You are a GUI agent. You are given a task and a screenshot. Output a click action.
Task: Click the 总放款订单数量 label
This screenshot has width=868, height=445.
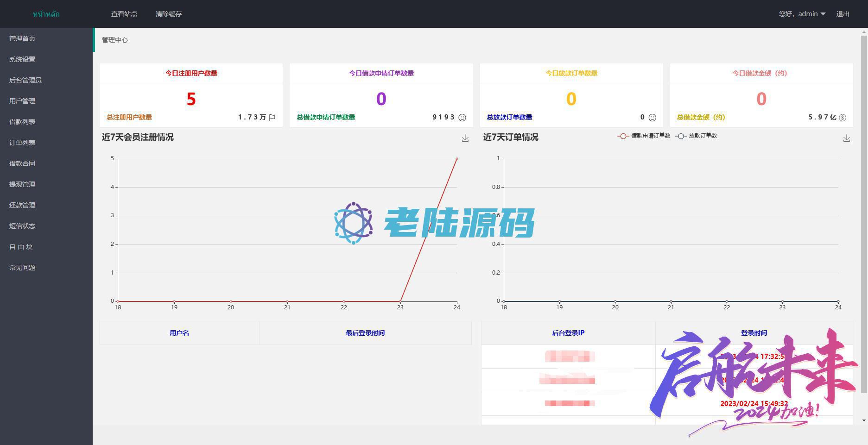point(509,117)
